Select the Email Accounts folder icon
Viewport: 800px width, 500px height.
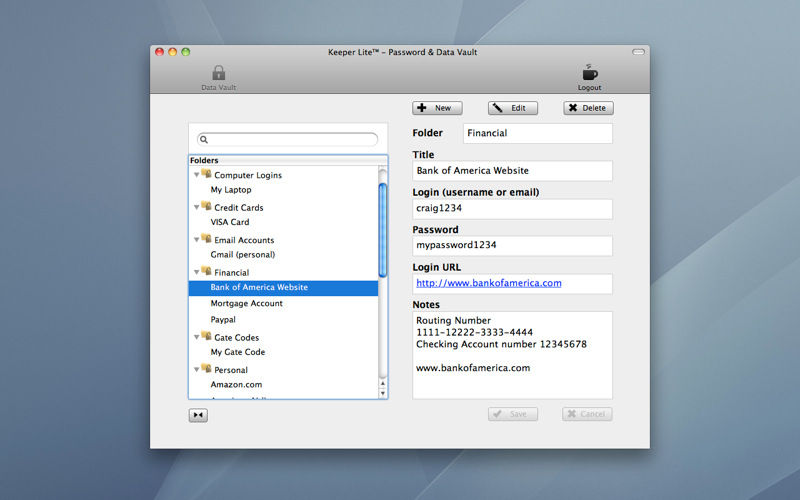206,238
